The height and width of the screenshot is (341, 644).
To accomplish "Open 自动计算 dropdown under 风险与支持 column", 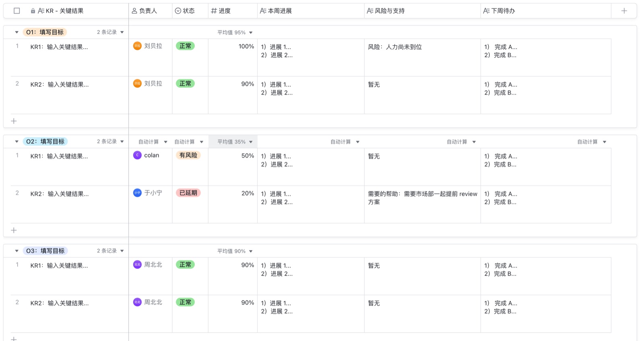I will click(x=461, y=142).
